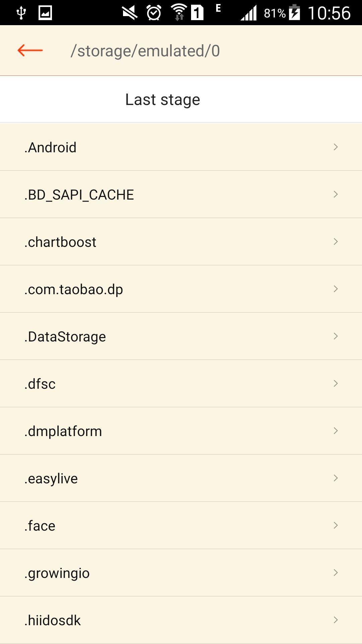Tap the muted sound status icon
The width and height of the screenshot is (362, 644).
coord(130,13)
